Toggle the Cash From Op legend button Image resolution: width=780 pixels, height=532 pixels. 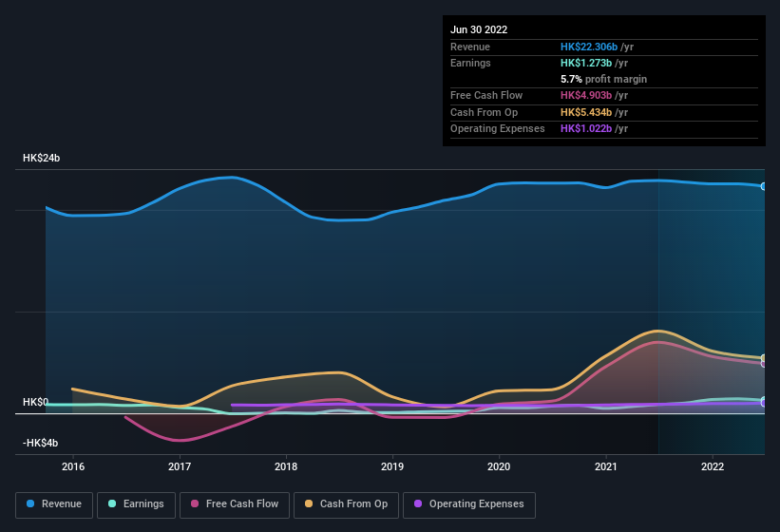[x=346, y=504]
